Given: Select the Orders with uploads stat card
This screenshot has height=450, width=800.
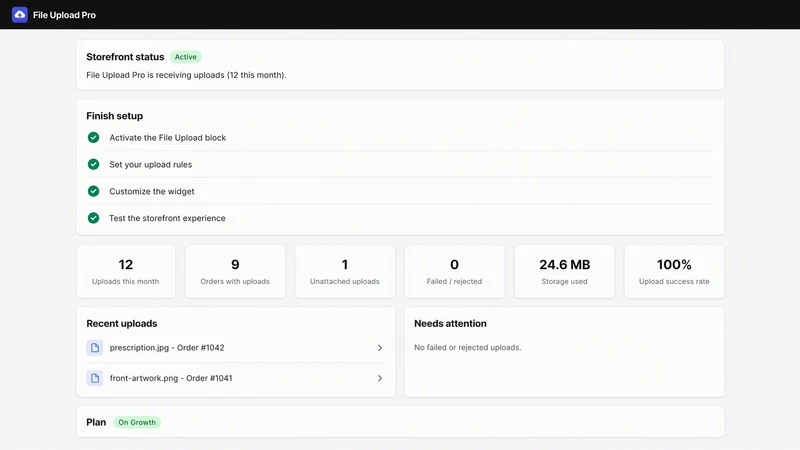Looking at the screenshot, I should coord(235,271).
